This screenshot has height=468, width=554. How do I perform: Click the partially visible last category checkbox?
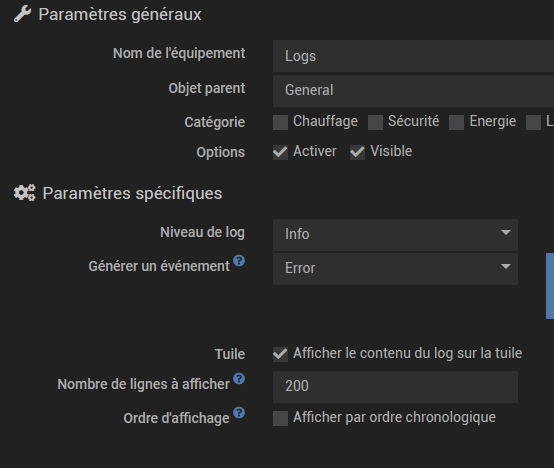click(x=534, y=123)
